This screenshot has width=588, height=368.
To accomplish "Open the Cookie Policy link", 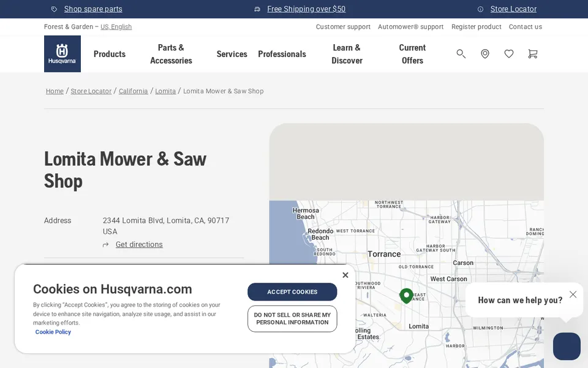I will pyautogui.click(x=53, y=332).
